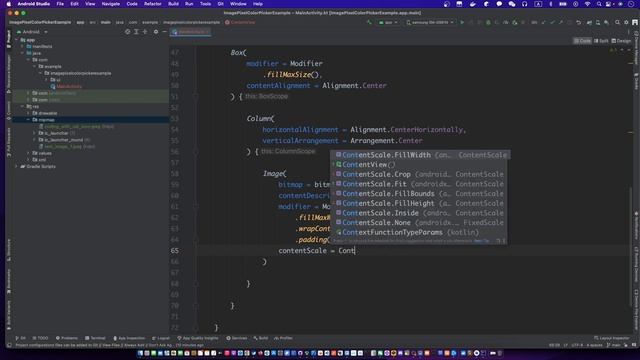Screen dimensions: 640x360
Task: Expand the values folder
Action: pos(29,153)
